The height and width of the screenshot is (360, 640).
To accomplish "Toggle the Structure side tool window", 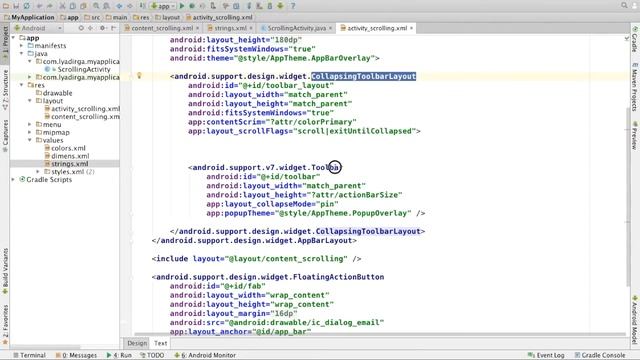I will coord(5,90).
